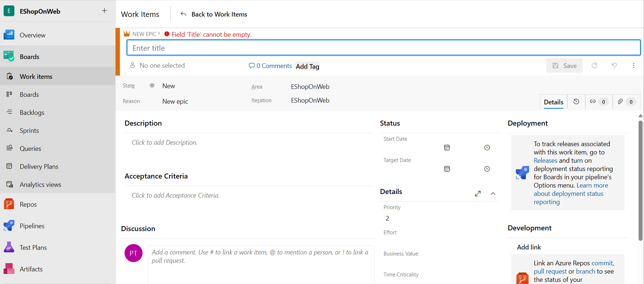Click the Target Date clock icon
Image resolution: width=644 pixels, height=284 pixels.
(487, 169)
